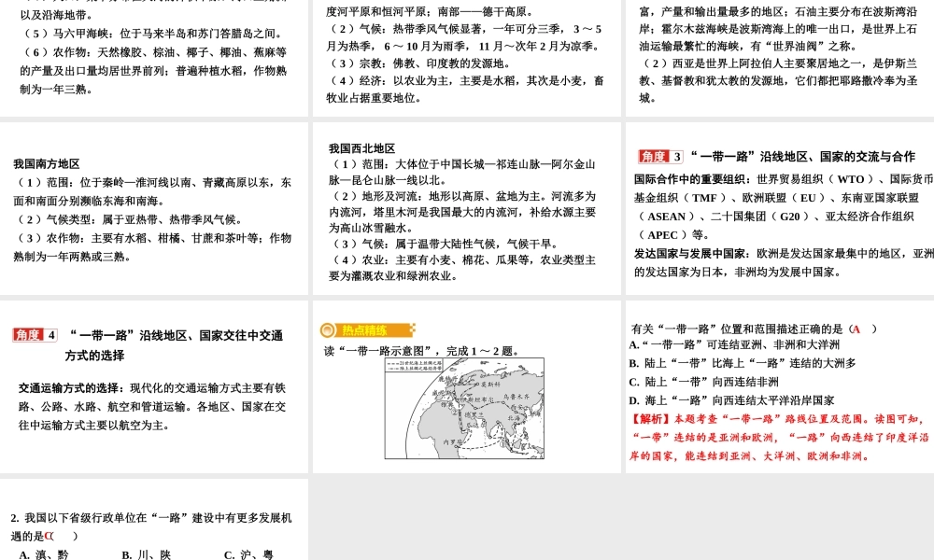Choose option A. “一带一路”可连结亚洲、非洲和大洋洲
Viewport: 934px width, 560px height.
coord(734,344)
